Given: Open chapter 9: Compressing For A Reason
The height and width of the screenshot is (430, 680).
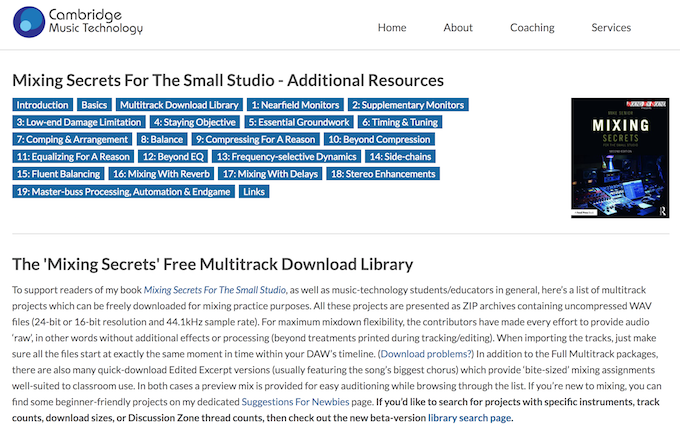Looking at the screenshot, I should coord(255,140).
